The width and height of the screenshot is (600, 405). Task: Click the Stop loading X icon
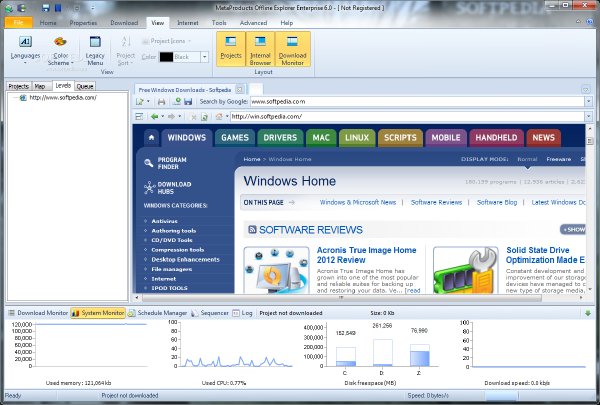click(194, 117)
